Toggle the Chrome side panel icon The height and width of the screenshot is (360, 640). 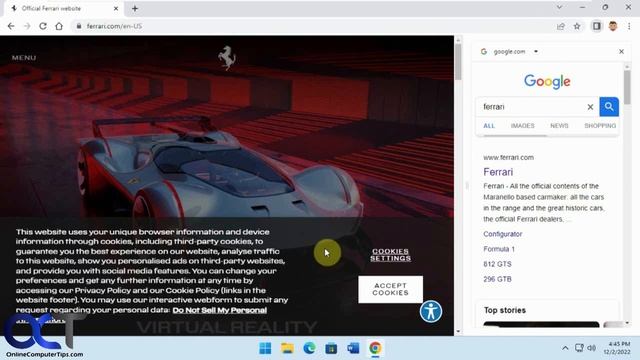click(x=596, y=26)
